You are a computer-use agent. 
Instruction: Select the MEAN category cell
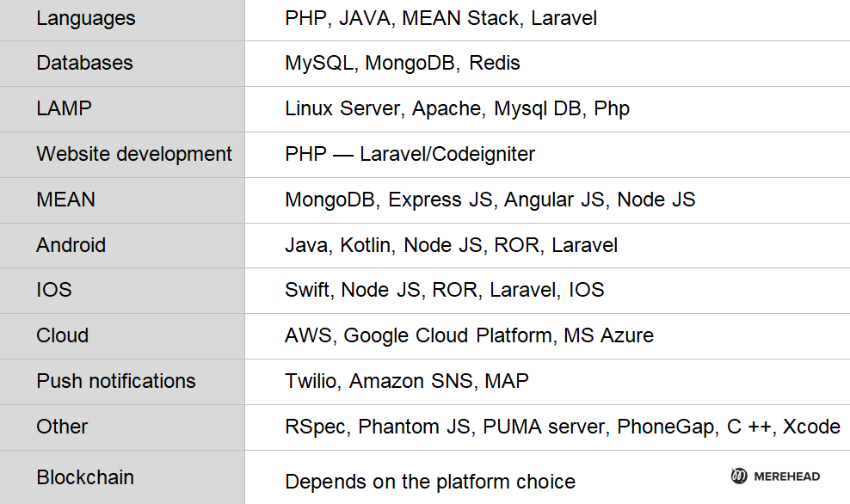pos(65,200)
